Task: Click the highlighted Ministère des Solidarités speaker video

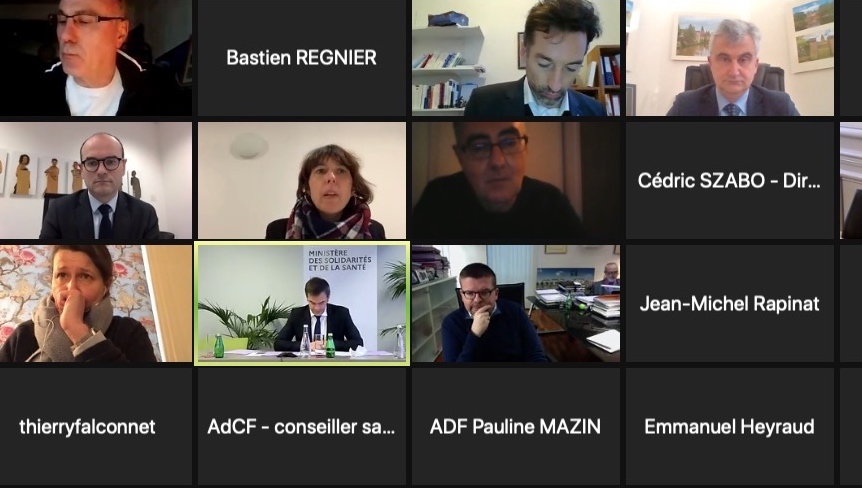Action: [302, 303]
